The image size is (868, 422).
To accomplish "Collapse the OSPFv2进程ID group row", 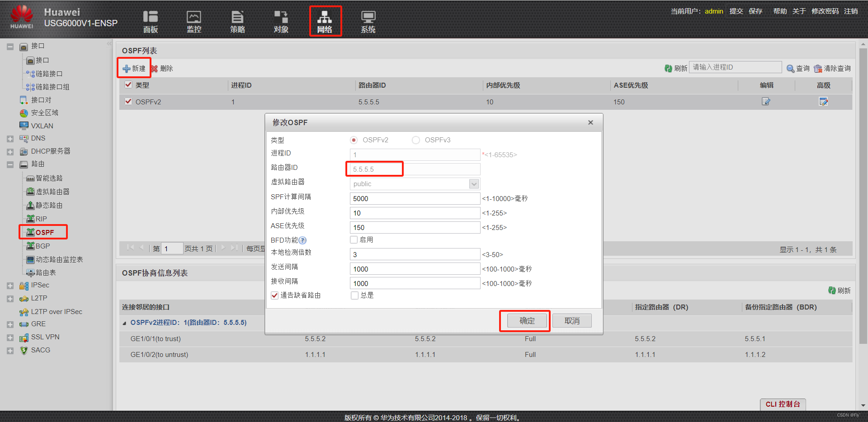I will tap(124, 323).
